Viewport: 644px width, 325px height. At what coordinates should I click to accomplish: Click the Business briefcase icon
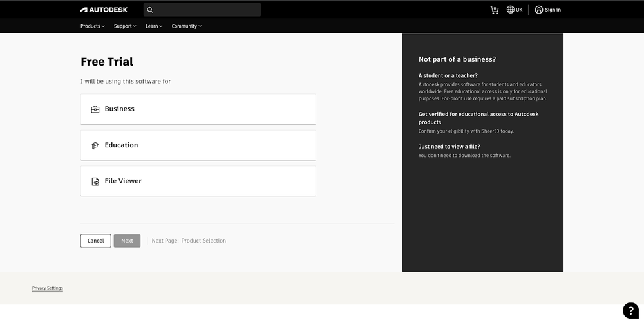(x=95, y=109)
